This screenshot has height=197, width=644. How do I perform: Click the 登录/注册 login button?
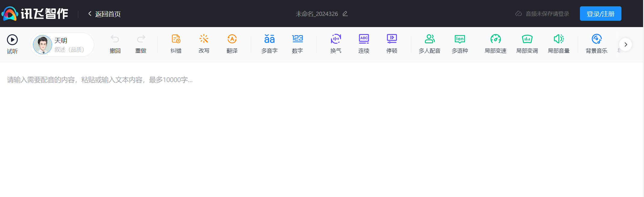tap(600, 14)
